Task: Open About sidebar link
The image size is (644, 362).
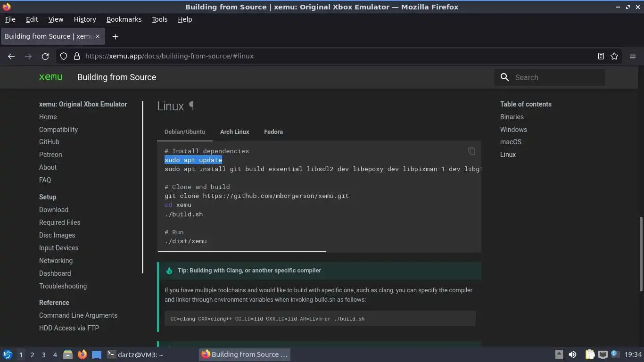Action: 48,167
